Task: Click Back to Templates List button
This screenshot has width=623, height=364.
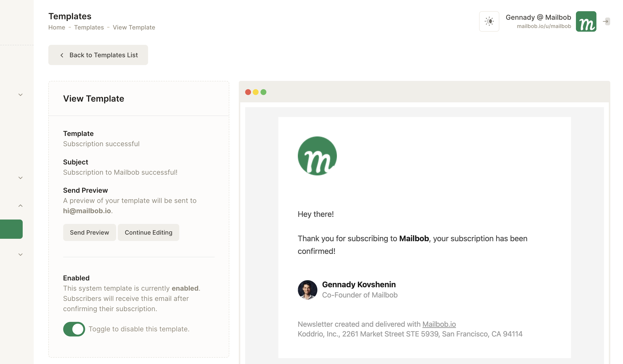Action: (98, 55)
